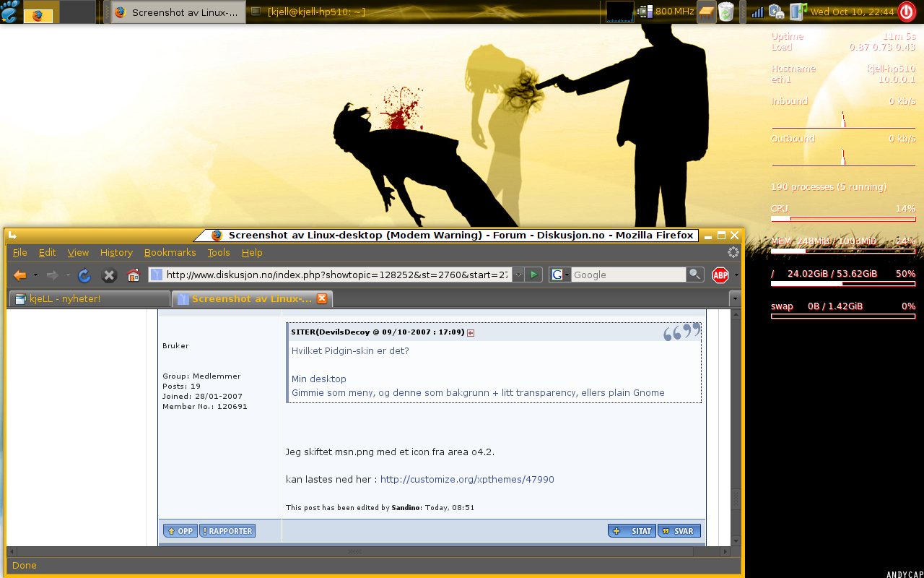The width and height of the screenshot is (924, 578).
Task: Open the clock showing Wed Oct 10, 22:44
Action: tap(852, 12)
